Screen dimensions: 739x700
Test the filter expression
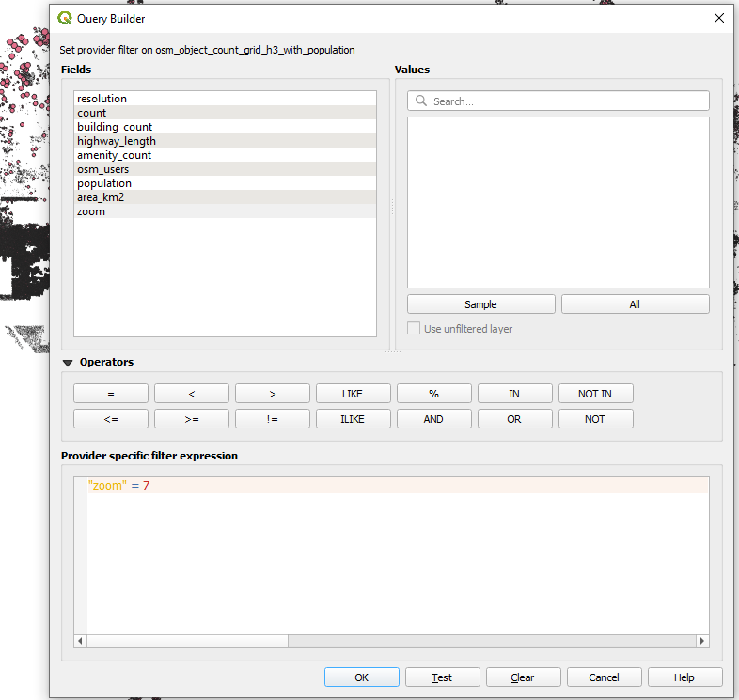pos(442,677)
